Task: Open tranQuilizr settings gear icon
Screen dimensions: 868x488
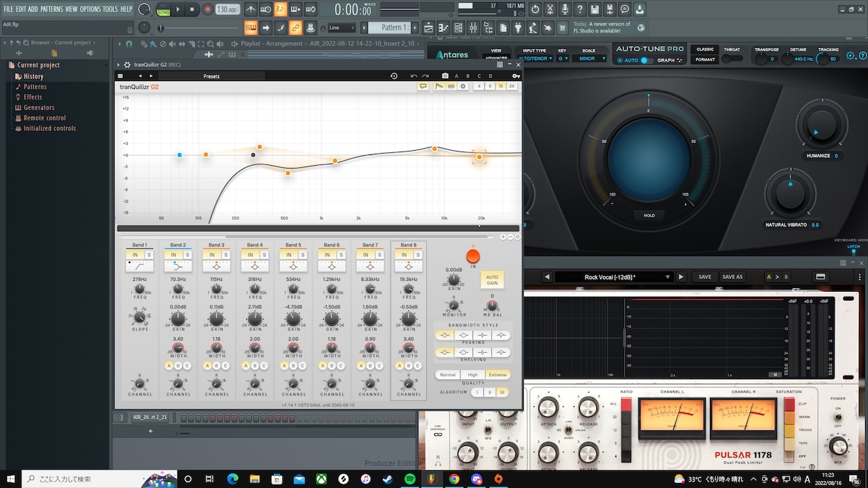Action: (x=463, y=86)
